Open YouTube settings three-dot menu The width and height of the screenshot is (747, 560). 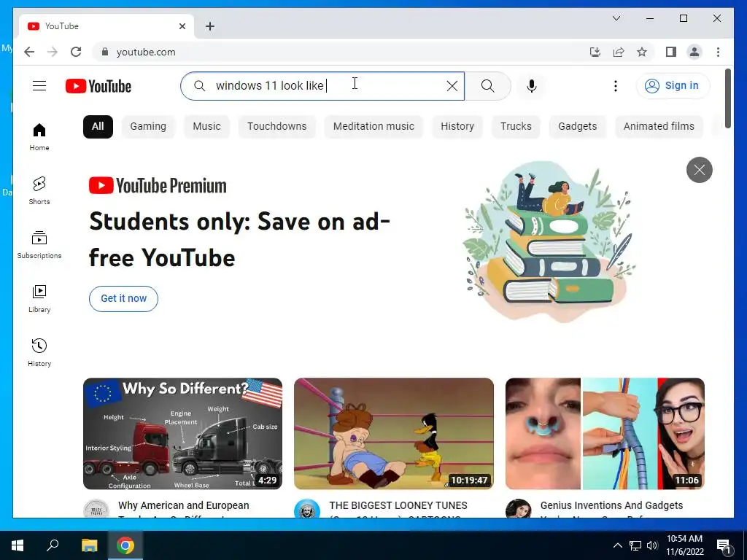pyautogui.click(x=616, y=86)
